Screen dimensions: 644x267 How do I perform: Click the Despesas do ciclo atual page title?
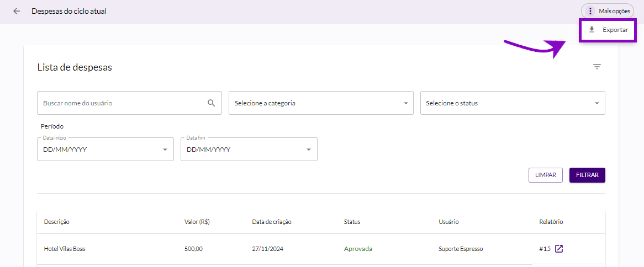69,11
